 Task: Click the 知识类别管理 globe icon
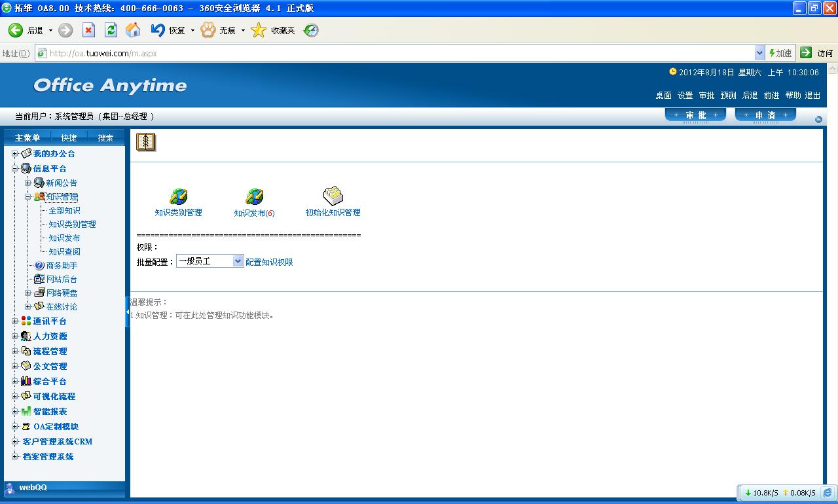(x=178, y=197)
